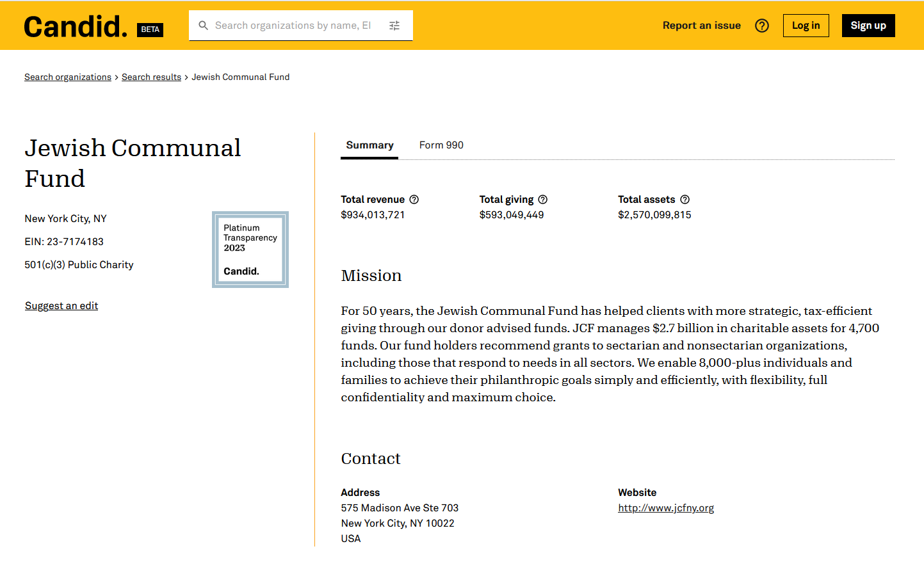Click the 501(c)(3) Public Charity text
924x583 pixels.
click(x=79, y=265)
